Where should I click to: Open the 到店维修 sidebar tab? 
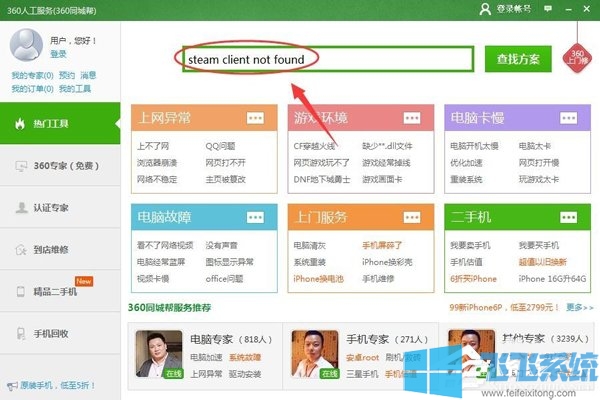(52, 250)
